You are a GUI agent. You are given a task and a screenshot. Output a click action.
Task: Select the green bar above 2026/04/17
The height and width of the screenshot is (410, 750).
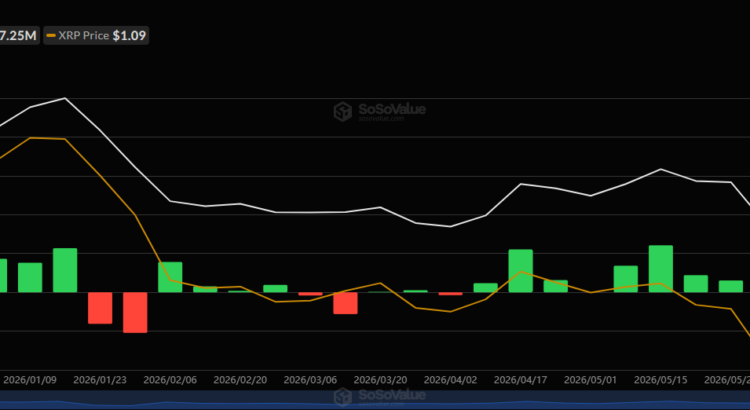520,271
